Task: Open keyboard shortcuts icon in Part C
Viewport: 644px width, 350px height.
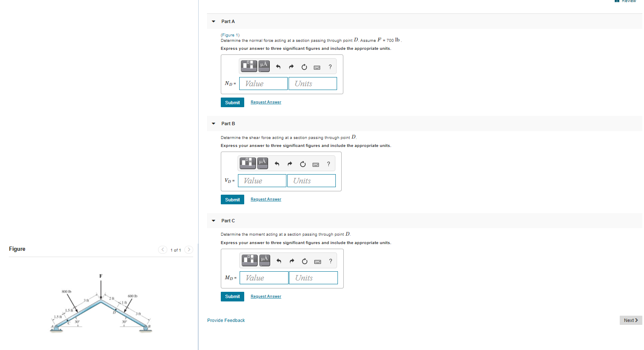Action: pos(318,262)
